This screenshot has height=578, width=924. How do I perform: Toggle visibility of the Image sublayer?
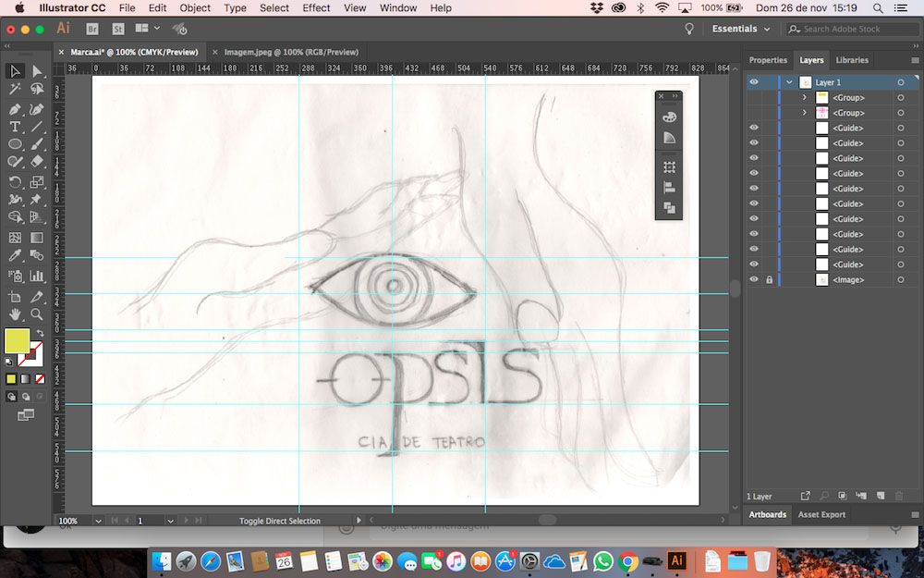coord(754,279)
